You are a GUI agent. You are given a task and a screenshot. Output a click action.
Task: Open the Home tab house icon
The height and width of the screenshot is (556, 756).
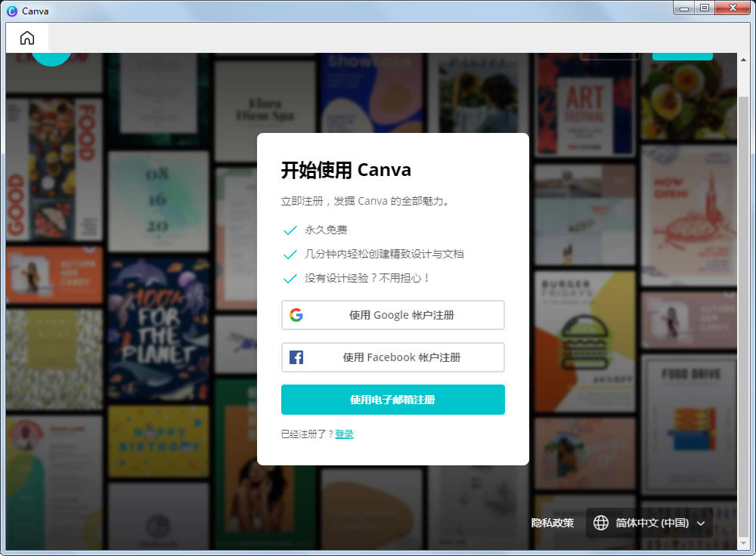point(26,36)
